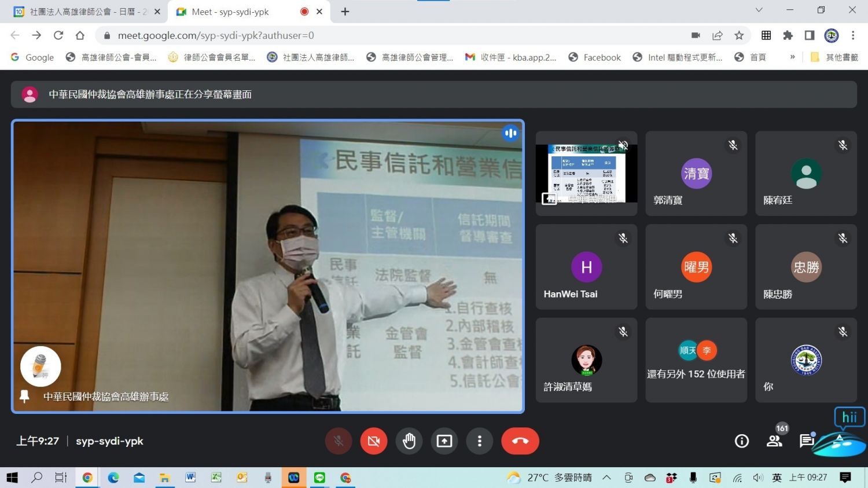
Task: Show hidden system tray icons
Action: (606, 478)
